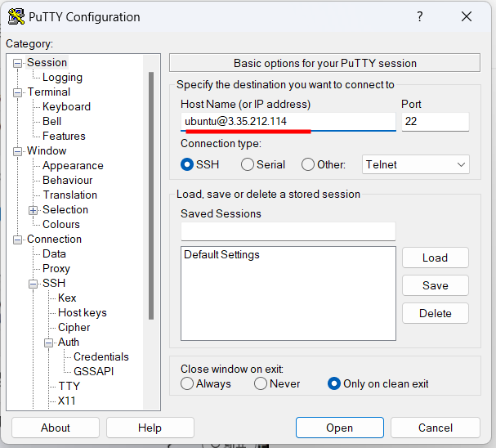Close the PuTTY Configuration window
Screen dimensions: 496x448
click(x=467, y=16)
